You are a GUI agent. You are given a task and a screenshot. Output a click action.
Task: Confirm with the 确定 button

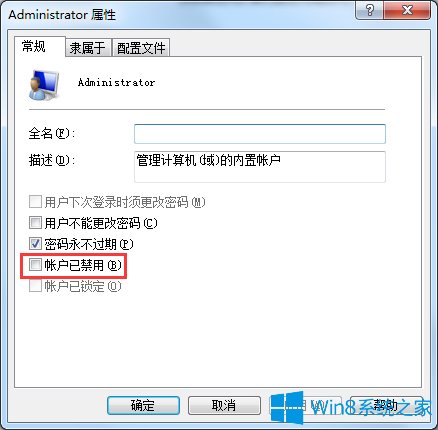[x=143, y=405]
